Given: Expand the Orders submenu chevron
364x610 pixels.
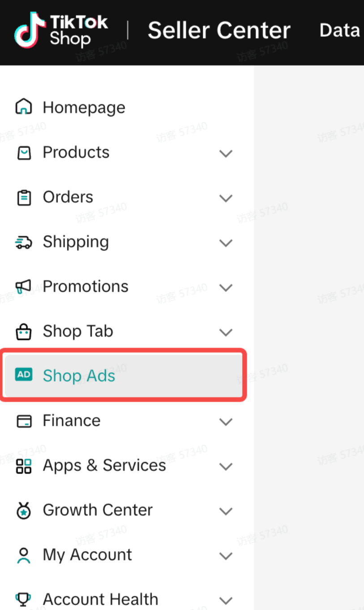Looking at the screenshot, I should (x=226, y=198).
